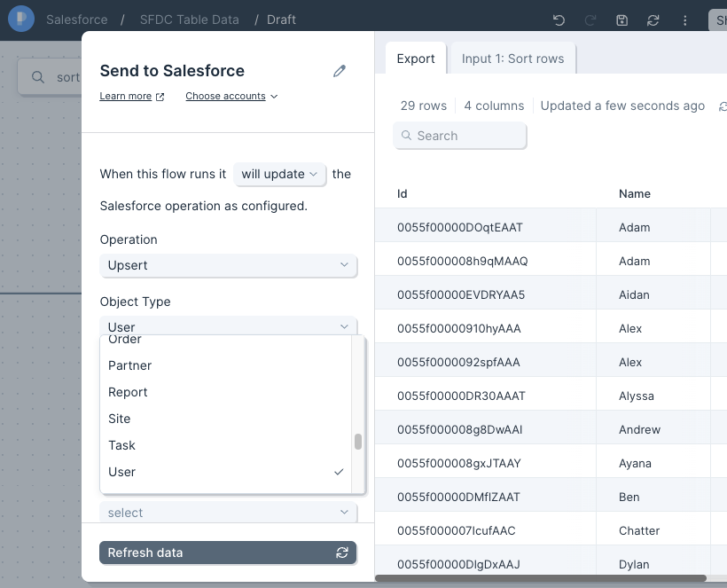Image resolution: width=727 pixels, height=588 pixels.
Task: Click the search magnifier icon on canvas
Action: (38, 77)
